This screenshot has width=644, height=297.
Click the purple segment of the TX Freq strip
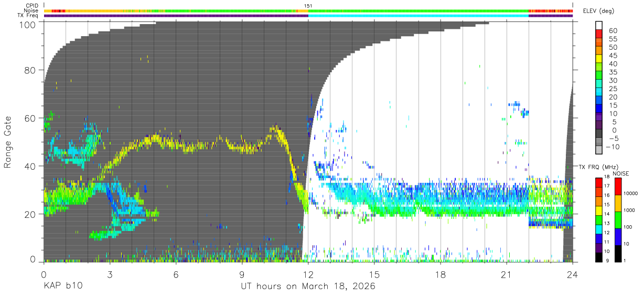[x=176, y=15]
